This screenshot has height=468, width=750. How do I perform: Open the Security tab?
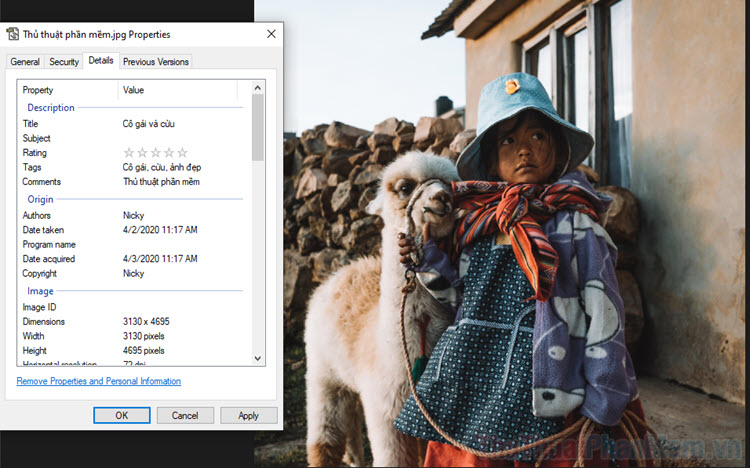coord(64,62)
